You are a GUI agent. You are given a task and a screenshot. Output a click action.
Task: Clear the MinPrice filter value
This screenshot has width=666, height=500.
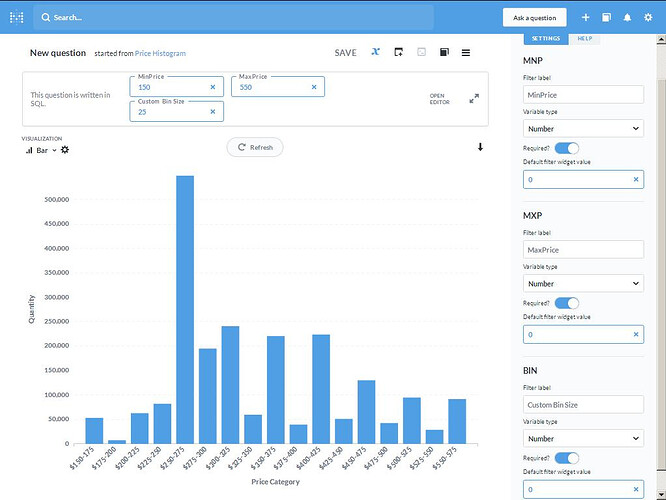click(213, 87)
